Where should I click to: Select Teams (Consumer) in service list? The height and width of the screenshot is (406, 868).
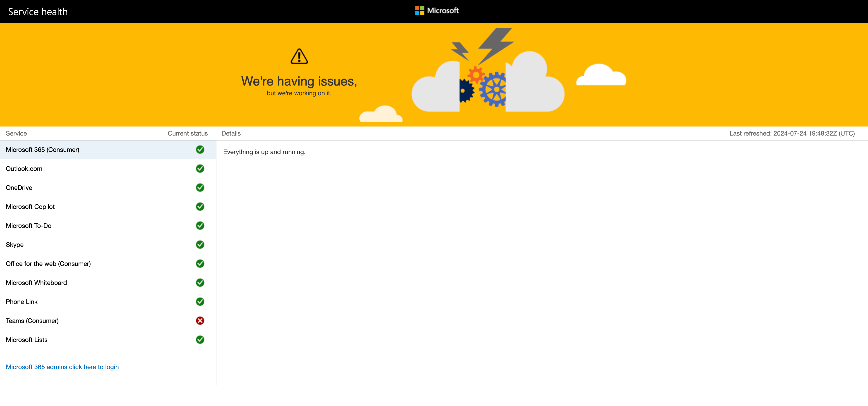[32, 321]
